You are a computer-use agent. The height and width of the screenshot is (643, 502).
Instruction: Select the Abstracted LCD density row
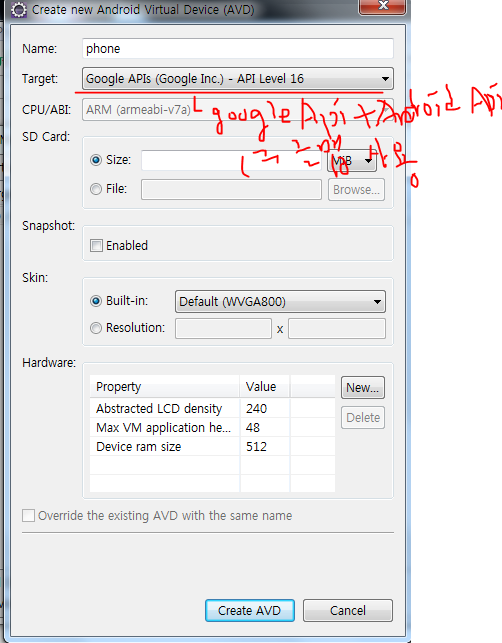[x=212, y=408]
